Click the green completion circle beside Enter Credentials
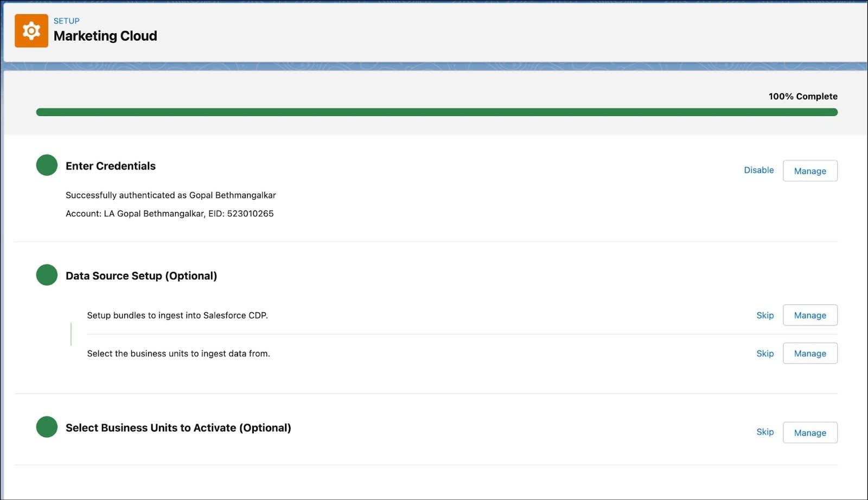This screenshot has width=868, height=500. 46,165
